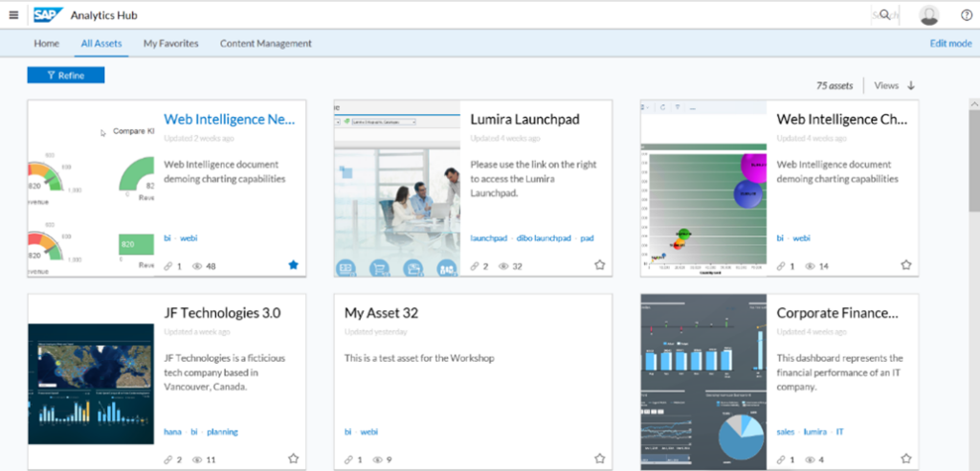
Task: Click the scrollbar up arrow
Action: click(x=974, y=103)
